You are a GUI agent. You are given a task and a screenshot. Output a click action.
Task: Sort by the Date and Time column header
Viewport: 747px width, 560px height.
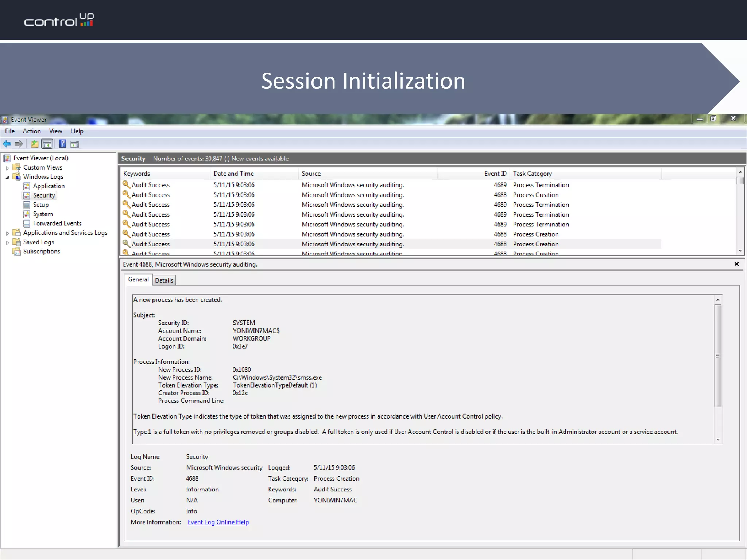click(x=254, y=174)
